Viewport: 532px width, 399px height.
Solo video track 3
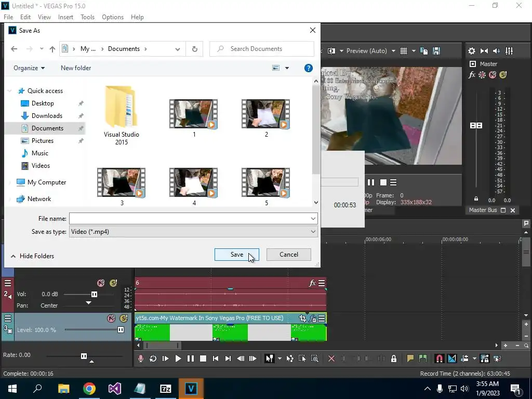(x=124, y=318)
